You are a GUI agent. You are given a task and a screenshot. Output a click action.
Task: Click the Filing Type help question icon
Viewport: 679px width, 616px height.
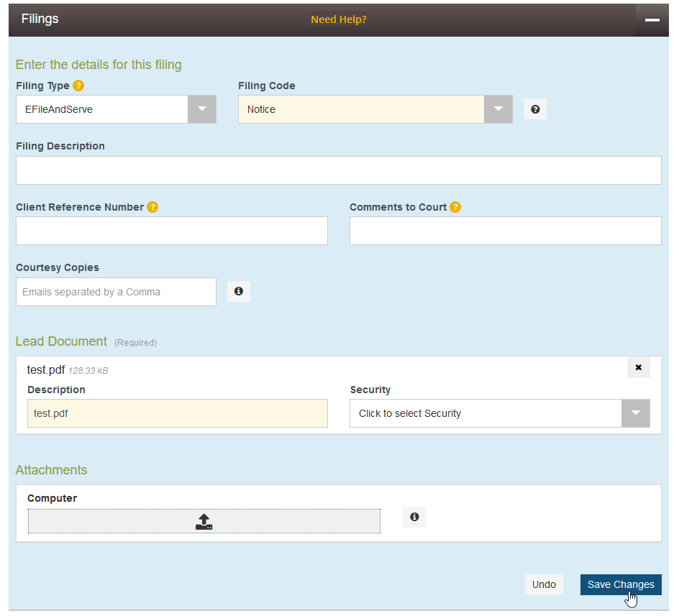78,86
